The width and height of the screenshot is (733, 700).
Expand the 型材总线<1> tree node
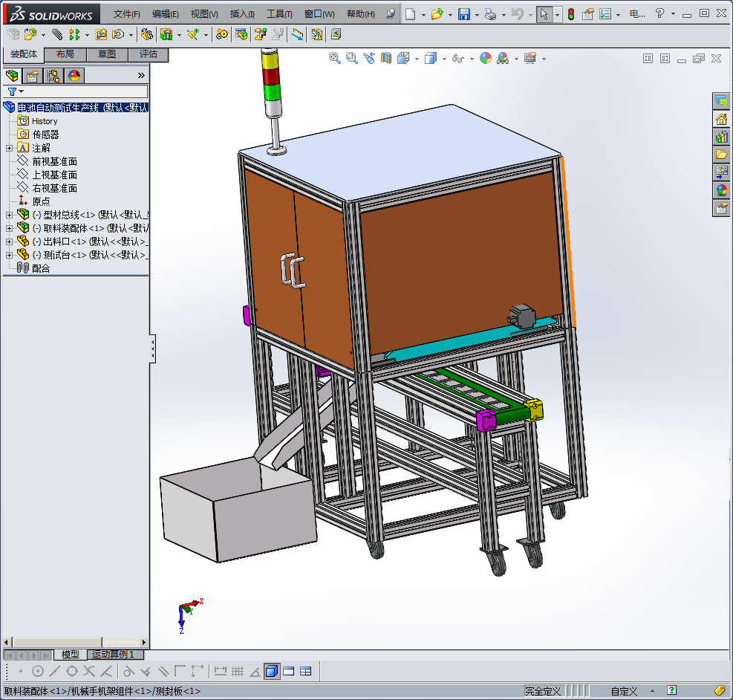pos(9,215)
